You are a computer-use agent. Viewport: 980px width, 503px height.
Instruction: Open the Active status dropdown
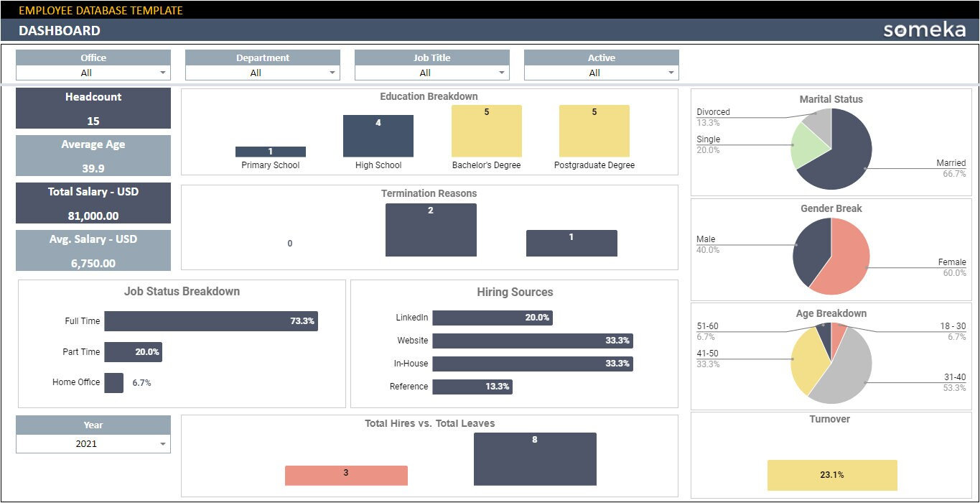point(672,73)
